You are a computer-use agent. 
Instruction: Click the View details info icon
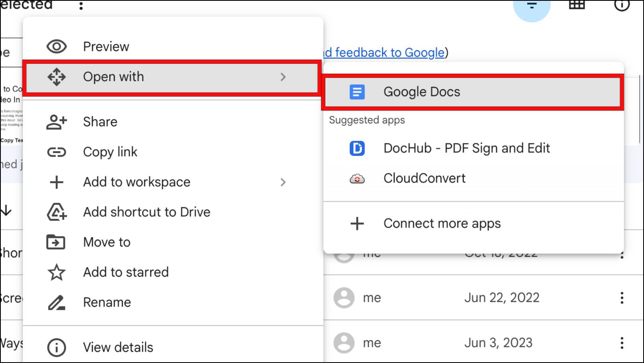click(57, 347)
